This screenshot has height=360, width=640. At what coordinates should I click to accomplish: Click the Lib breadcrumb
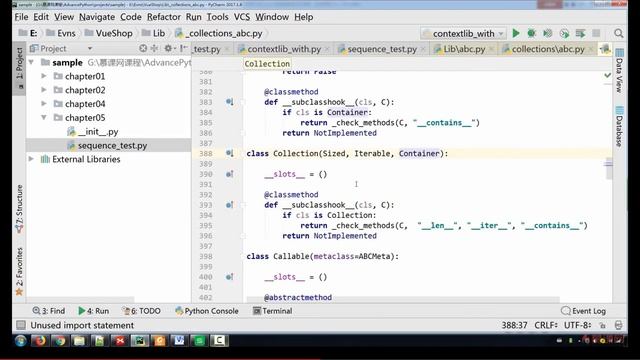point(154,33)
